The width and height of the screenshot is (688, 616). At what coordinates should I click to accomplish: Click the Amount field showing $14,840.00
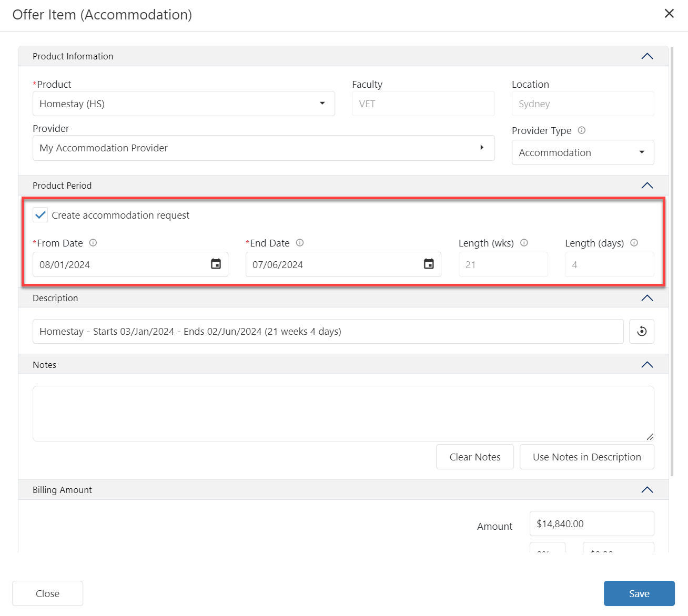pyautogui.click(x=591, y=524)
